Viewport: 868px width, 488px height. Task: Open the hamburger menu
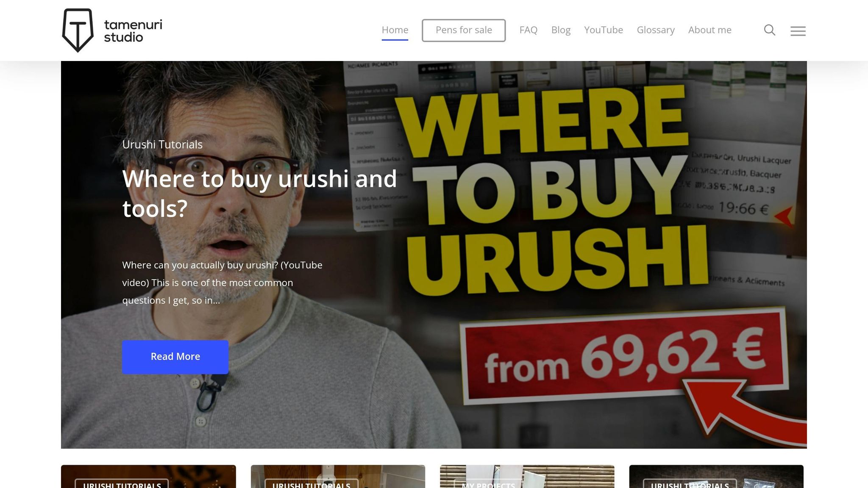[798, 31]
